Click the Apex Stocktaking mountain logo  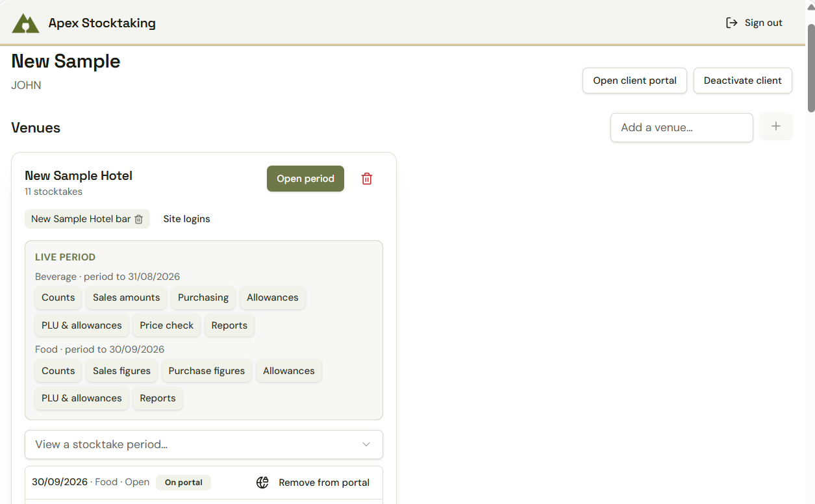coord(26,23)
